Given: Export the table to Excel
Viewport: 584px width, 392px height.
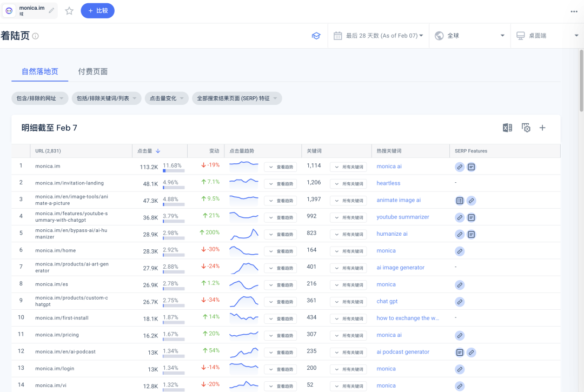Looking at the screenshot, I should click(x=507, y=128).
